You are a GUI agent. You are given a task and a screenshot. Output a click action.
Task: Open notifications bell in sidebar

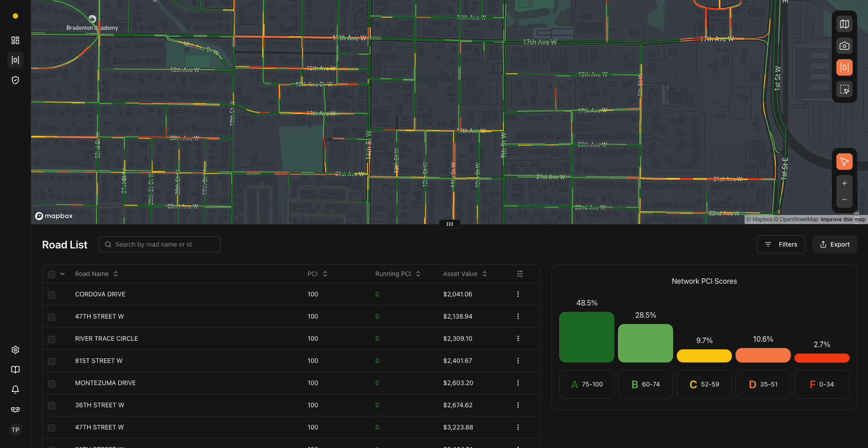coord(15,390)
